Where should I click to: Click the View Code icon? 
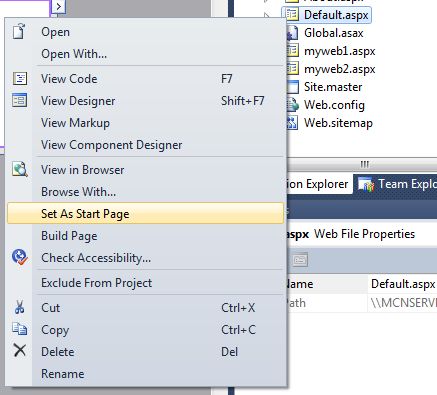pyautogui.click(x=20, y=79)
